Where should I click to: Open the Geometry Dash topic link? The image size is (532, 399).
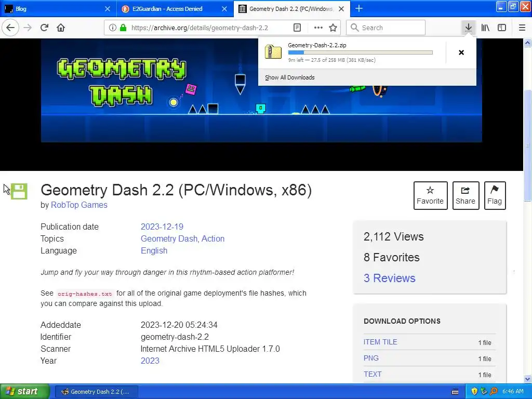coord(169,238)
